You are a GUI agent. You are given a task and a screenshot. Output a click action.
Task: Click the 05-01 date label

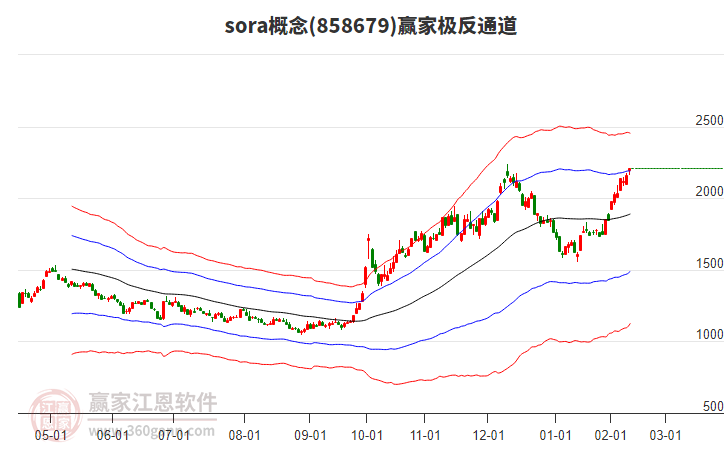point(50,435)
